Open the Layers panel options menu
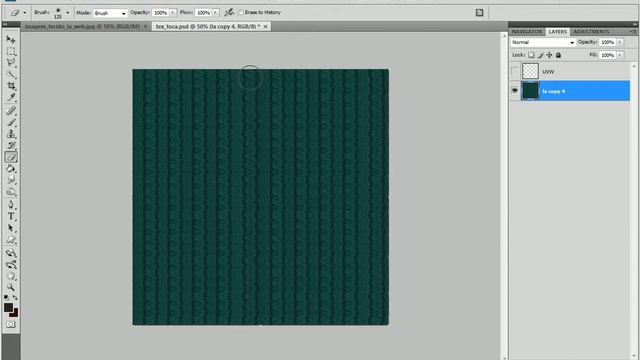 632,31
